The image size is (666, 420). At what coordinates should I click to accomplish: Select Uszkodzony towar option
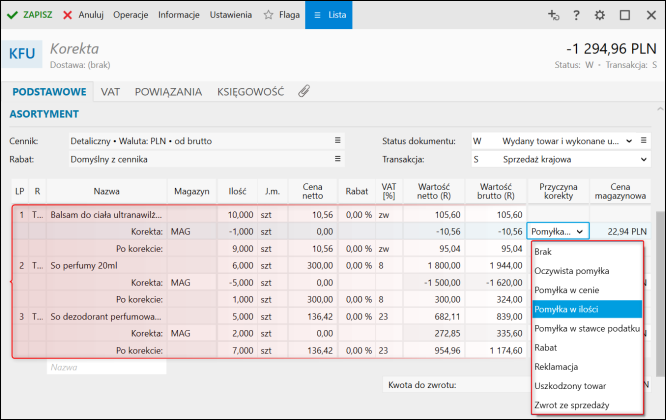(x=587, y=386)
